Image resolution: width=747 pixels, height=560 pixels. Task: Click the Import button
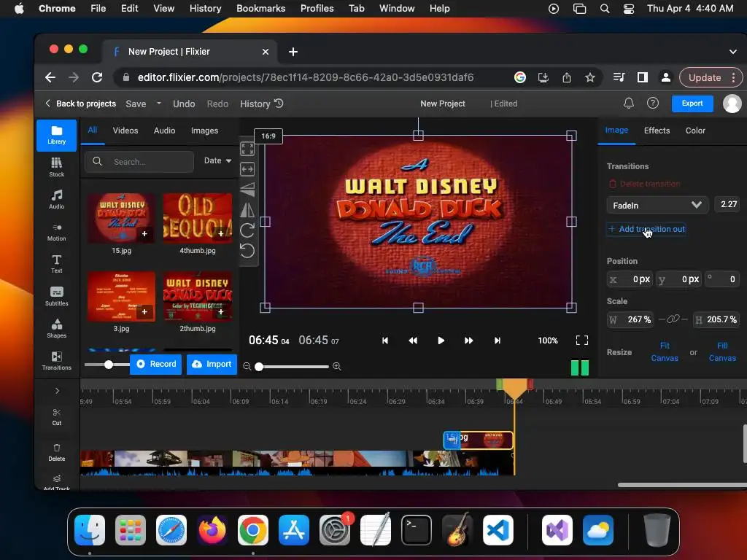(212, 365)
